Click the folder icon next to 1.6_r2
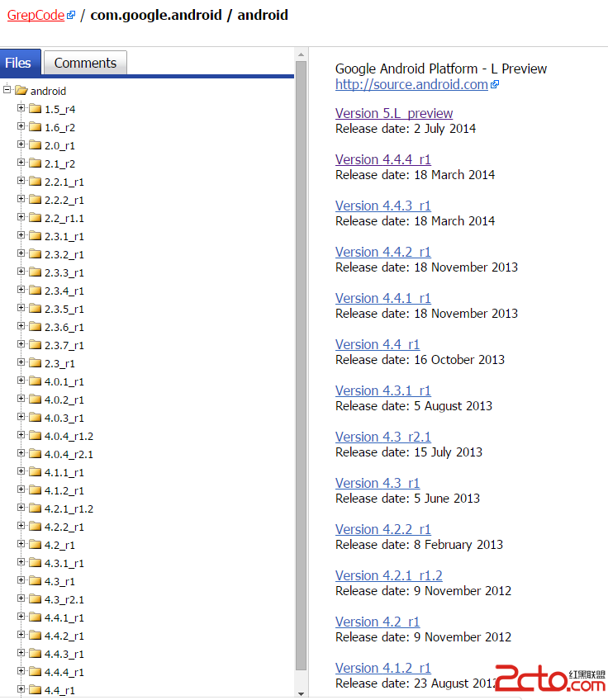 (35, 127)
